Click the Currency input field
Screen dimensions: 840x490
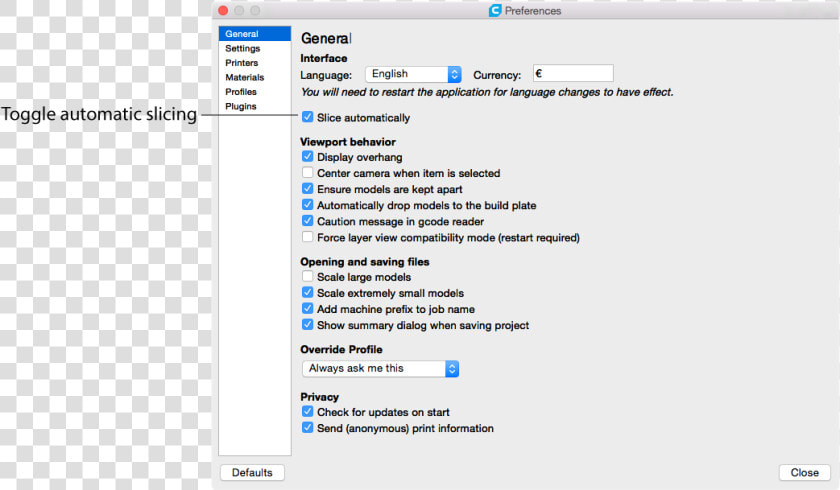tap(573, 73)
